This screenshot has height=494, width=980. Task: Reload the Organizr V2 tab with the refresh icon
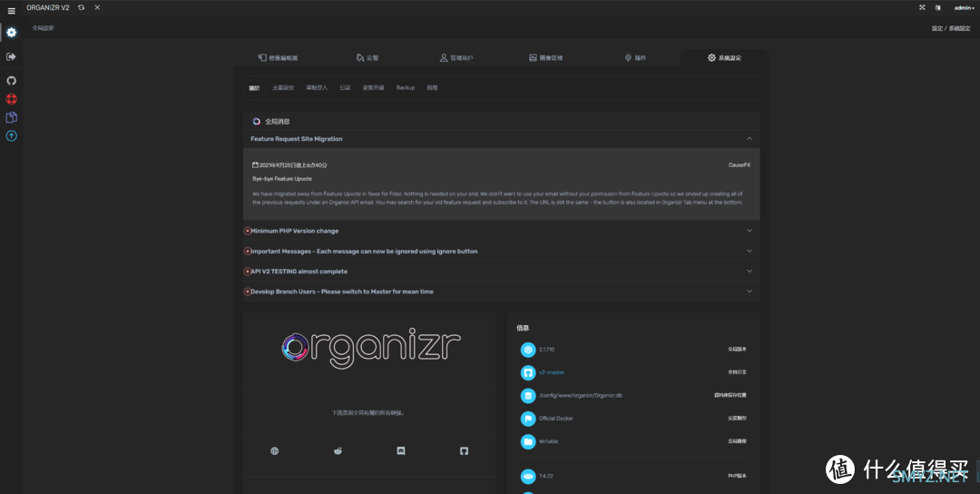click(82, 7)
